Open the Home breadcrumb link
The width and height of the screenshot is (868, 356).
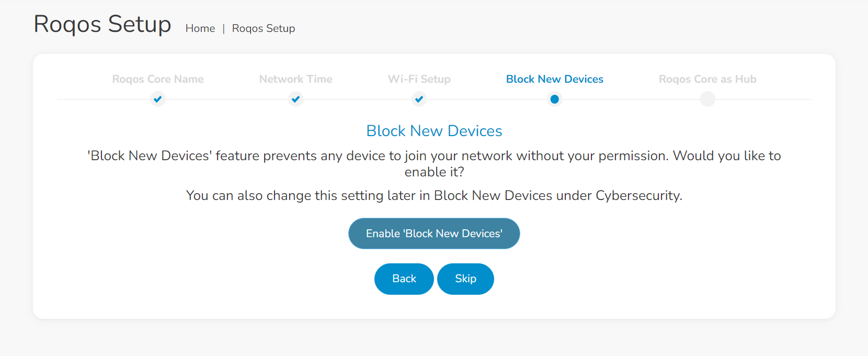(200, 28)
